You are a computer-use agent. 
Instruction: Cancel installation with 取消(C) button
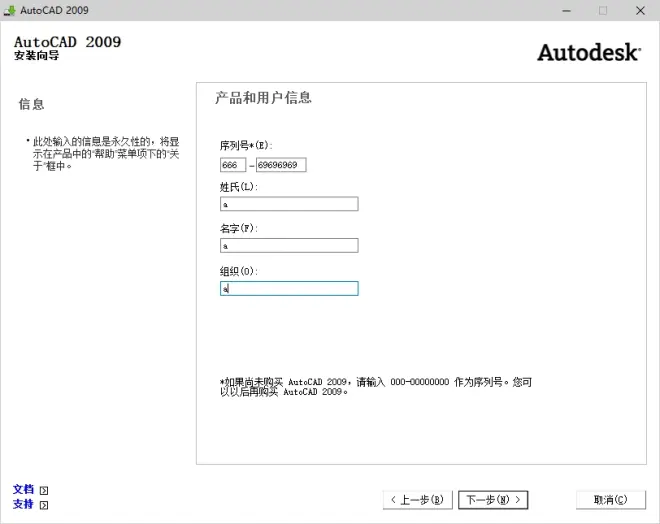pyautogui.click(x=610, y=500)
